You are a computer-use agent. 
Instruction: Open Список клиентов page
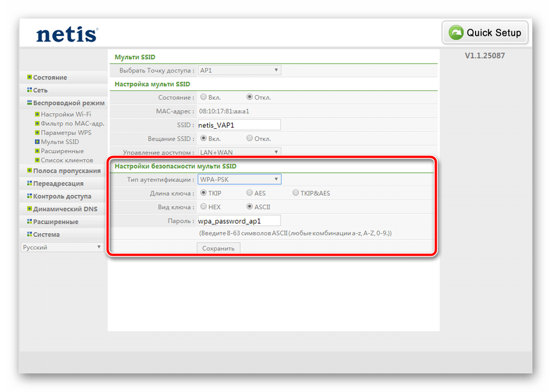pos(66,160)
